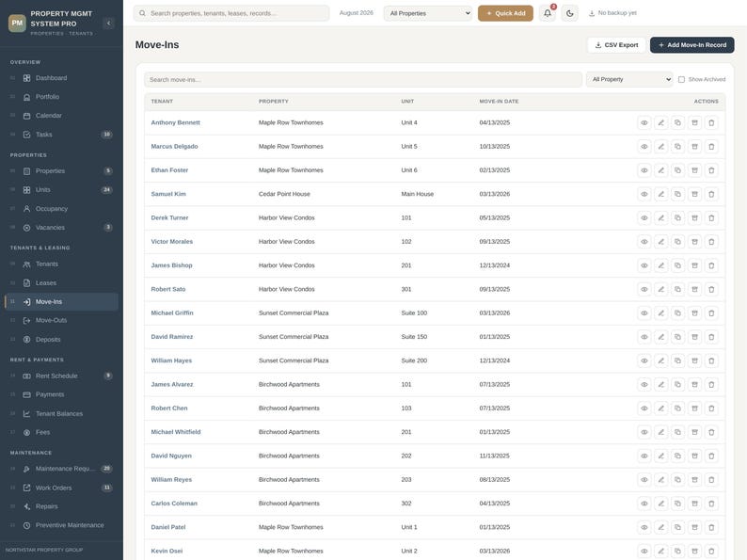Viewport: 747px width, 560px height.
Task: Open Maintenance Requests in sidebar
Action: [x=61, y=469]
